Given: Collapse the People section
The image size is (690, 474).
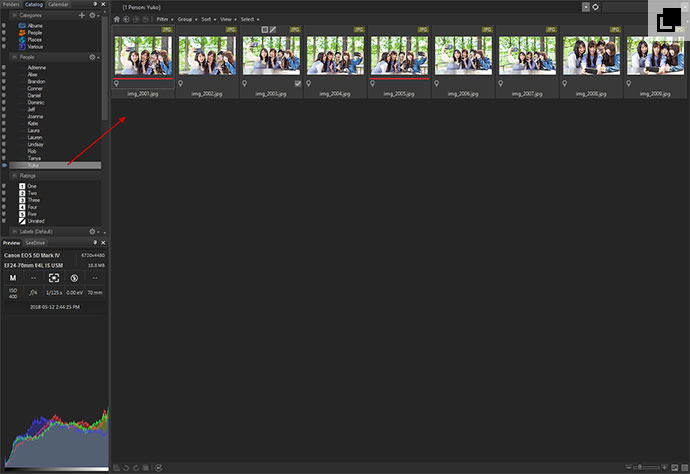Looking at the screenshot, I should click(14, 57).
